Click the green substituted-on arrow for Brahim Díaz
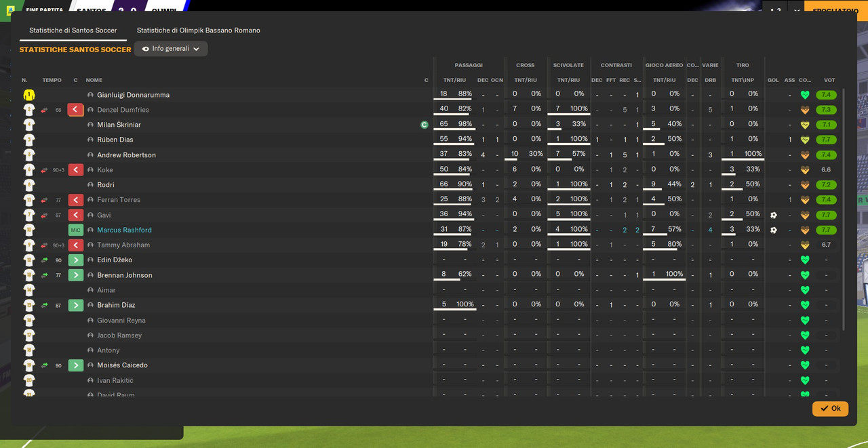The width and height of the screenshot is (868, 448). tap(75, 305)
